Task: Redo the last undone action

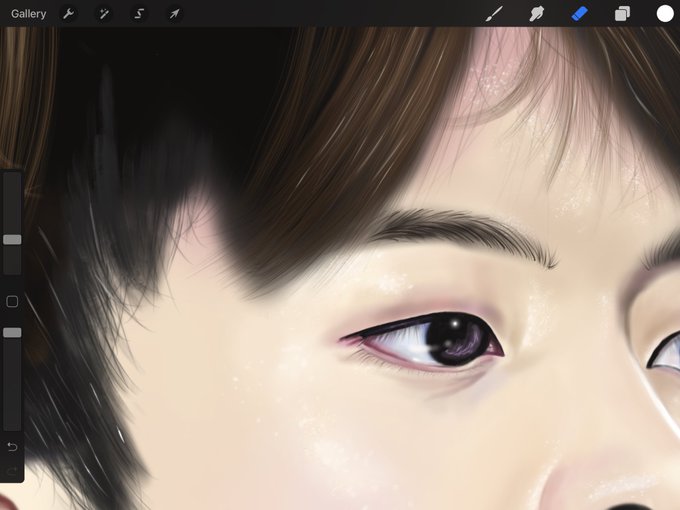Action: point(12,471)
